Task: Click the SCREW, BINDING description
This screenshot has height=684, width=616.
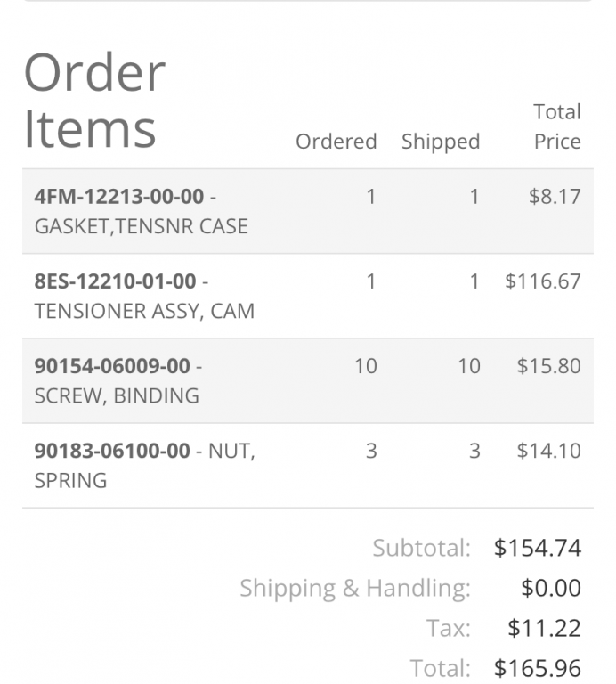Action: tap(117, 396)
